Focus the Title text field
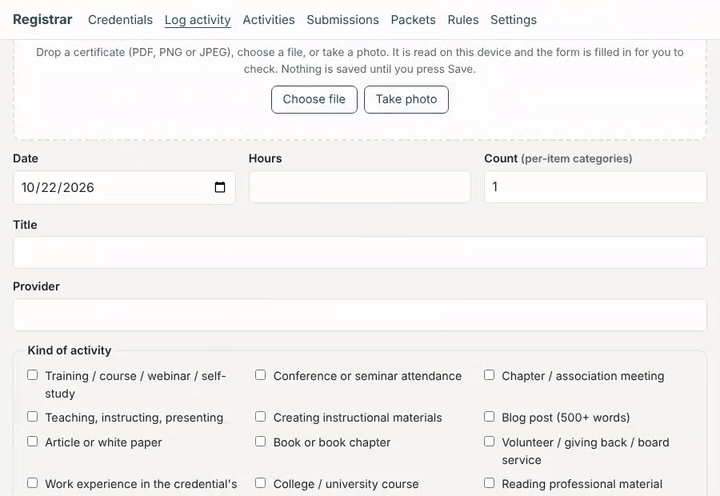This screenshot has height=496, width=720. coord(360,253)
